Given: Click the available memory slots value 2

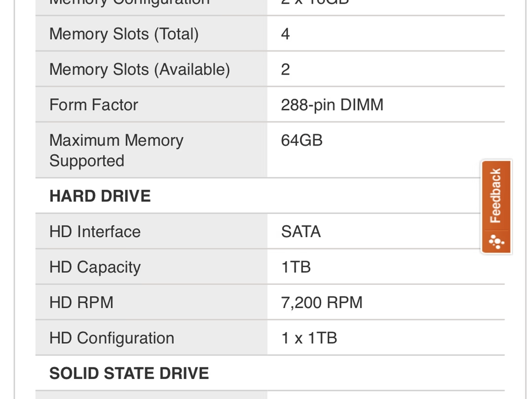Looking at the screenshot, I should [285, 69].
